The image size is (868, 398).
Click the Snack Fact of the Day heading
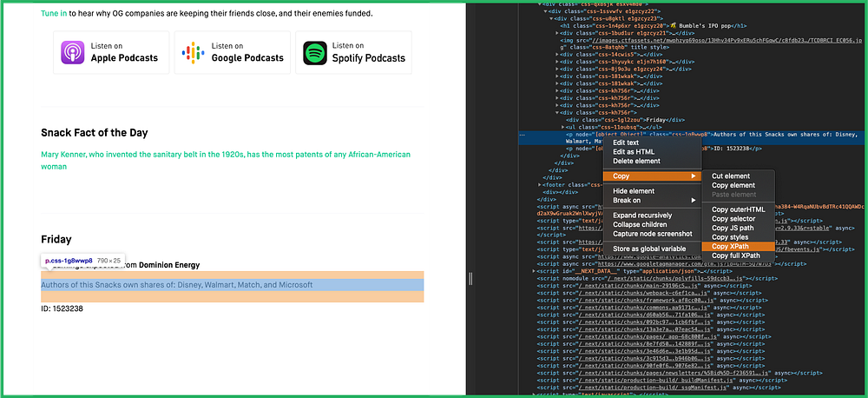[94, 133]
